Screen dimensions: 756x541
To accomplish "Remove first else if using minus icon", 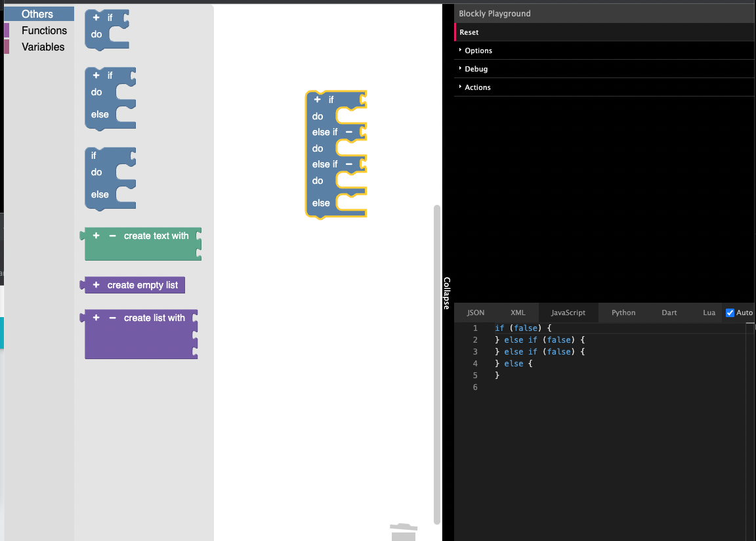I will tap(349, 131).
